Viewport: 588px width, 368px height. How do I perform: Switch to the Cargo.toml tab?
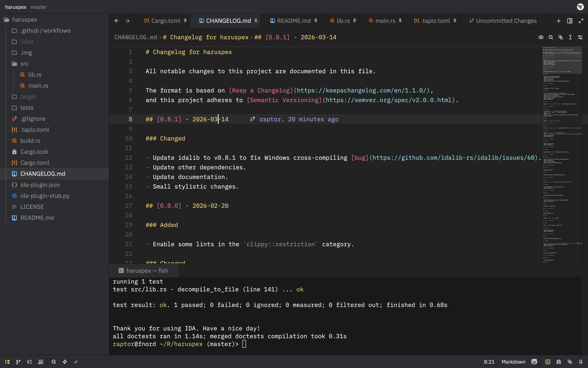[162, 21]
